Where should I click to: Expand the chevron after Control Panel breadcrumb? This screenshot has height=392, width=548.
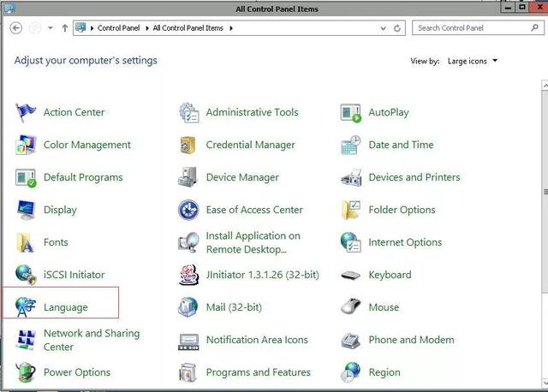pyautogui.click(x=146, y=28)
